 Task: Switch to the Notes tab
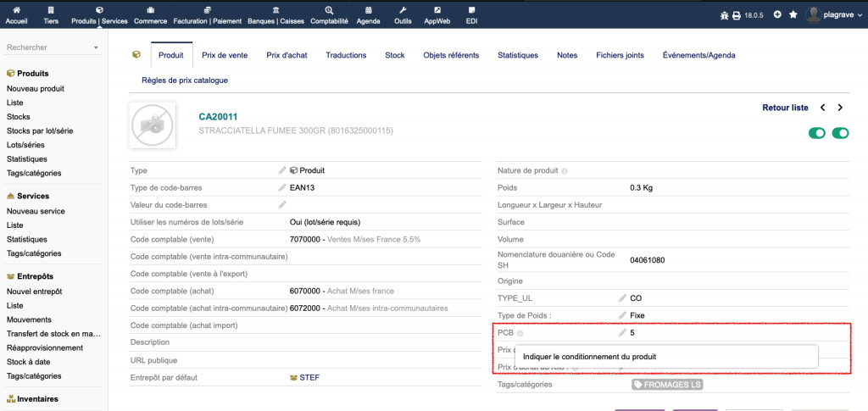pyautogui.click(x=567, y=55)
